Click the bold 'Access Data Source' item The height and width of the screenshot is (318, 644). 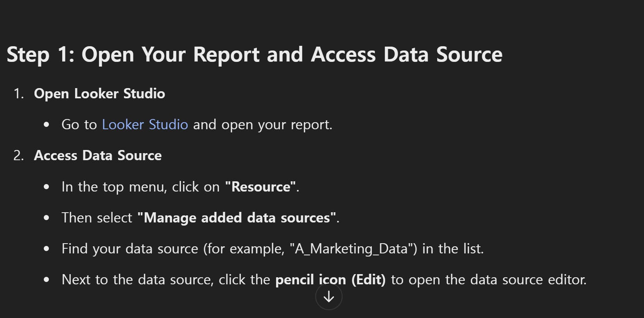coord(98,155)
